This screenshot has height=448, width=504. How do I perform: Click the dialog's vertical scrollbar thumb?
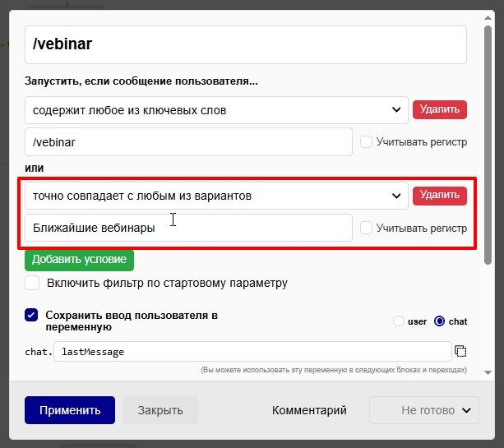[x=488, y=145]
